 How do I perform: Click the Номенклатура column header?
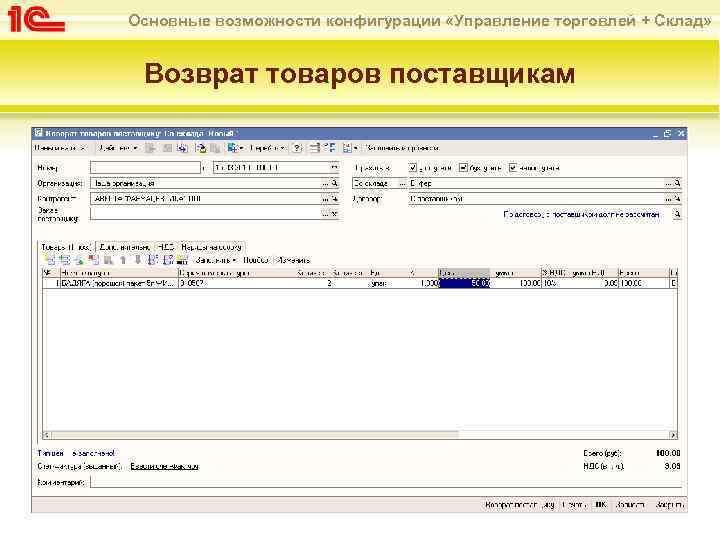119,273
